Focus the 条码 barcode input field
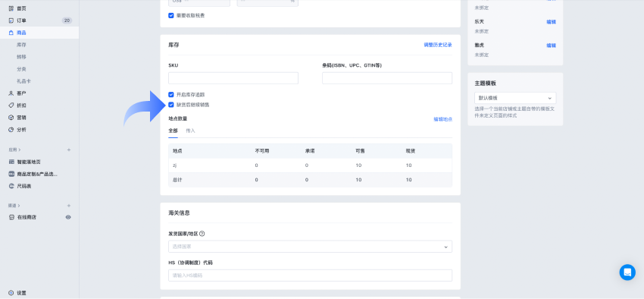 pos(387,78)
